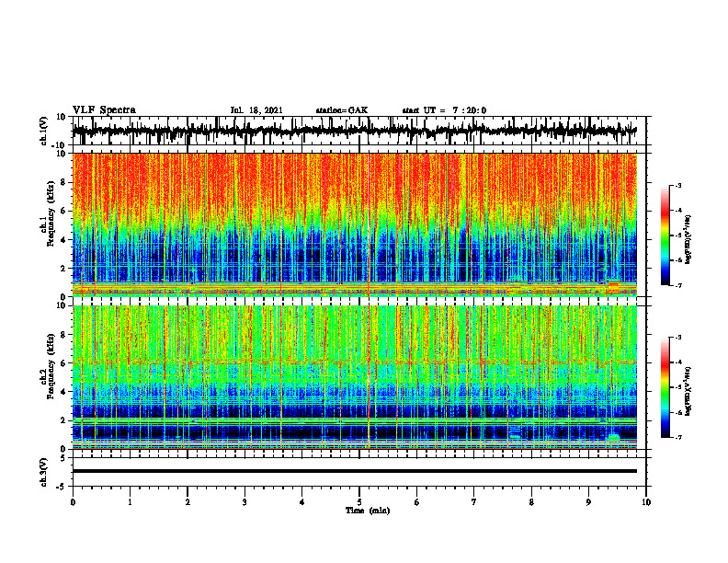This screenshot has width=728, height=563.
Task: Click the ch.2 spectrogram color scale bar
Action: point(665,387)
